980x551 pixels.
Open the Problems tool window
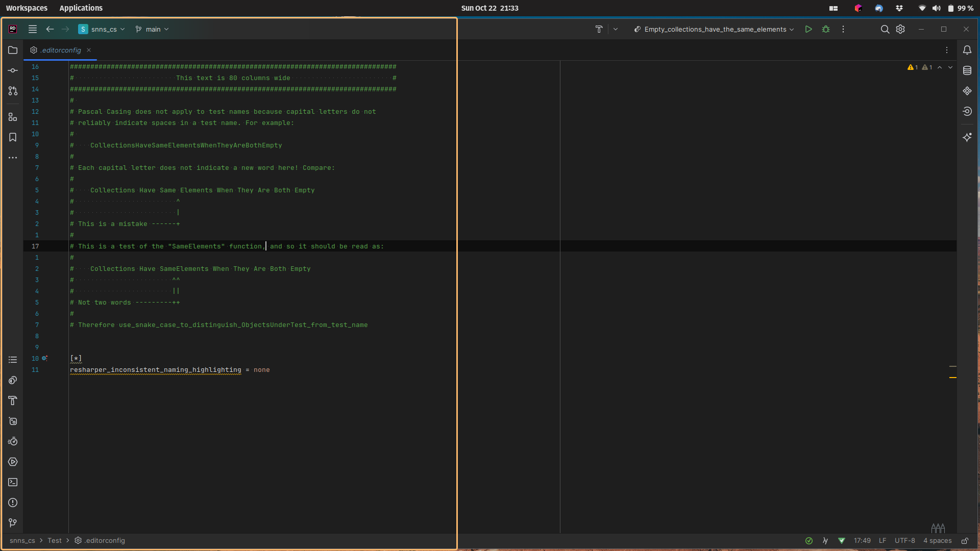13,503
